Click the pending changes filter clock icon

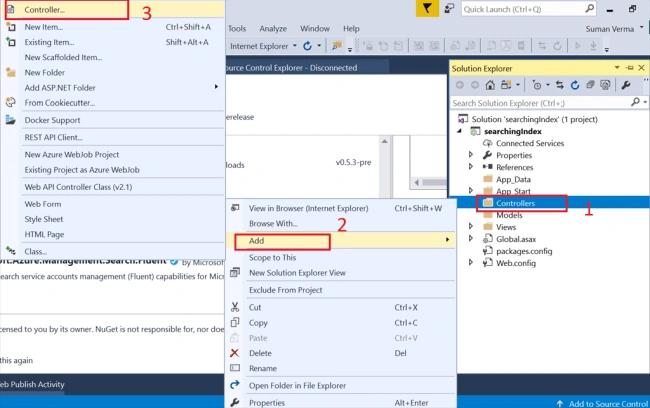pyautogui.click(x=537, y=85)
